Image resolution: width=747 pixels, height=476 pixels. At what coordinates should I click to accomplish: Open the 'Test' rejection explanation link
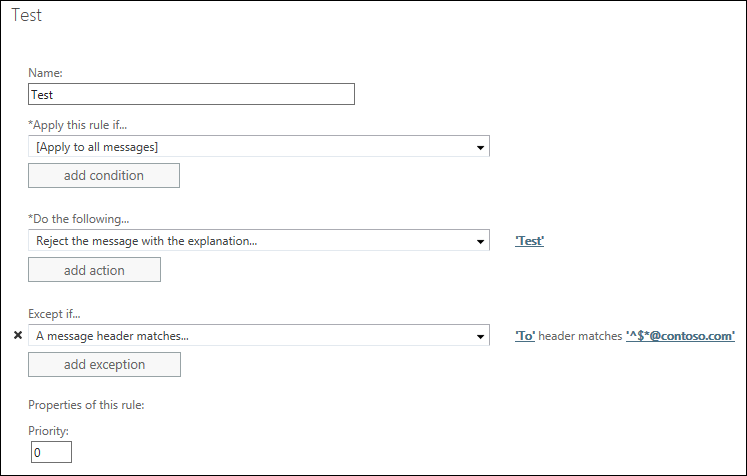click(529, 241)
